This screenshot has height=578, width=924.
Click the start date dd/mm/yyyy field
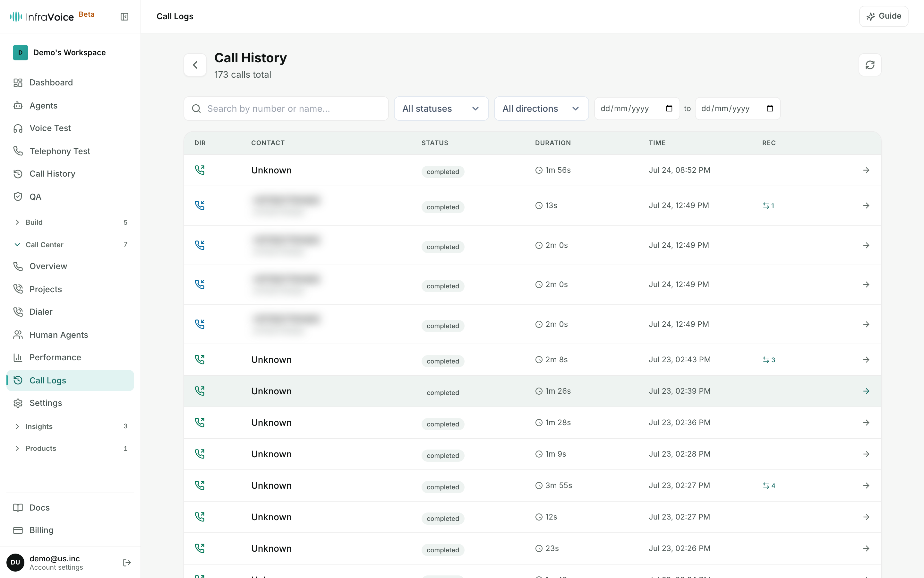coord(637,109)
